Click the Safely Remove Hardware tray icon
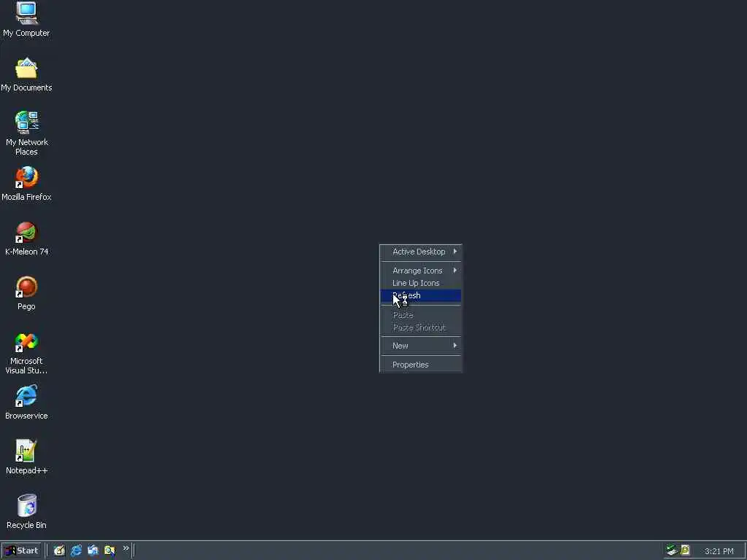The width and height of the screenshot is (747, 560). click(x=672, y=551)
